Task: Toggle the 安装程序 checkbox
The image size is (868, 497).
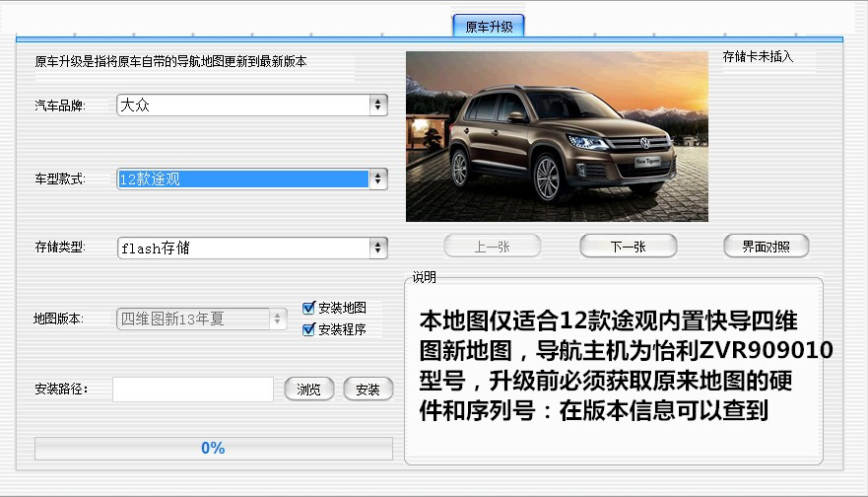Action: [x=309, y=329]
